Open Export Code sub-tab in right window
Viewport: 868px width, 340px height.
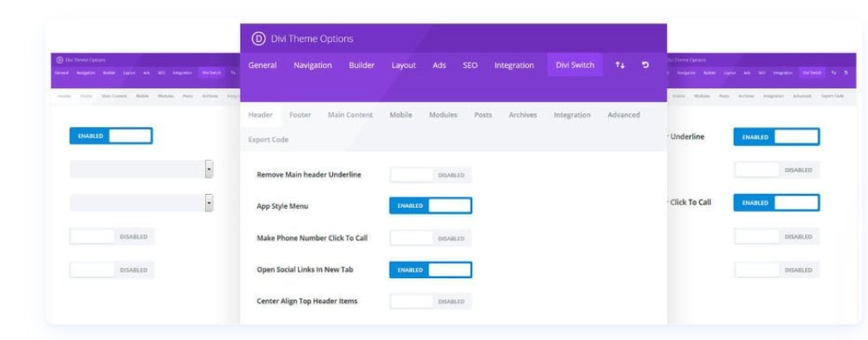[832, 96]
